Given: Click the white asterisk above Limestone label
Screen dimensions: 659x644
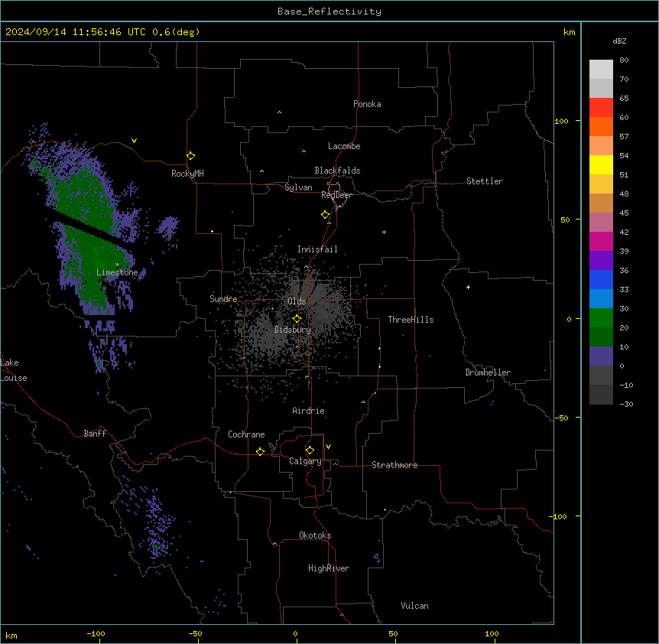Looking at the screenshot, I should coord(117,265).
